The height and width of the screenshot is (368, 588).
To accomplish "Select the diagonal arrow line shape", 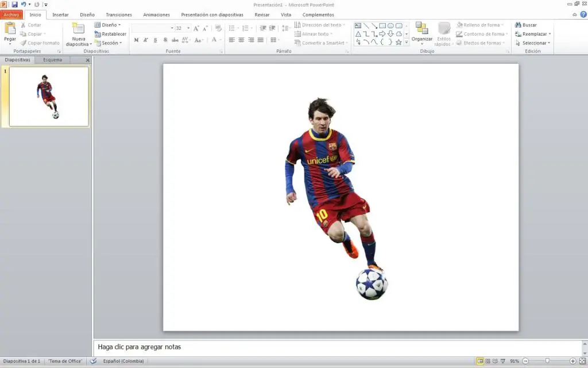I will 374,25.
